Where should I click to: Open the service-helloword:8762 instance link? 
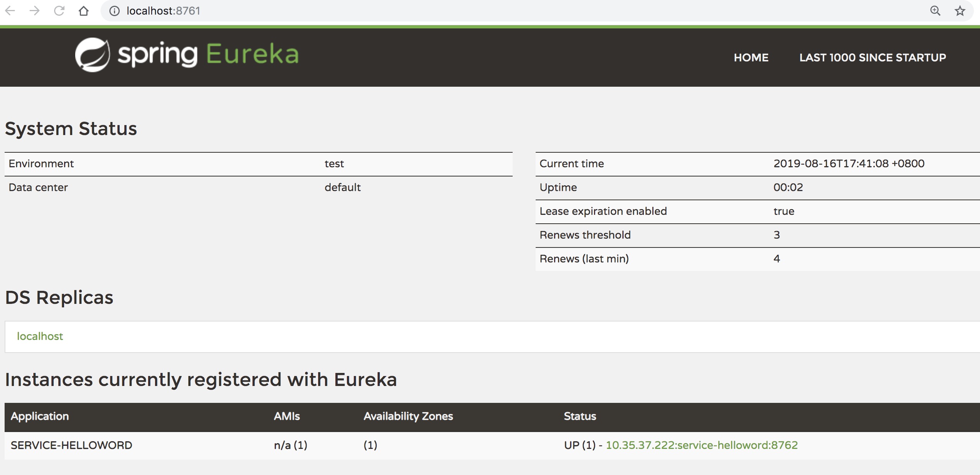(x=701, y=445)
